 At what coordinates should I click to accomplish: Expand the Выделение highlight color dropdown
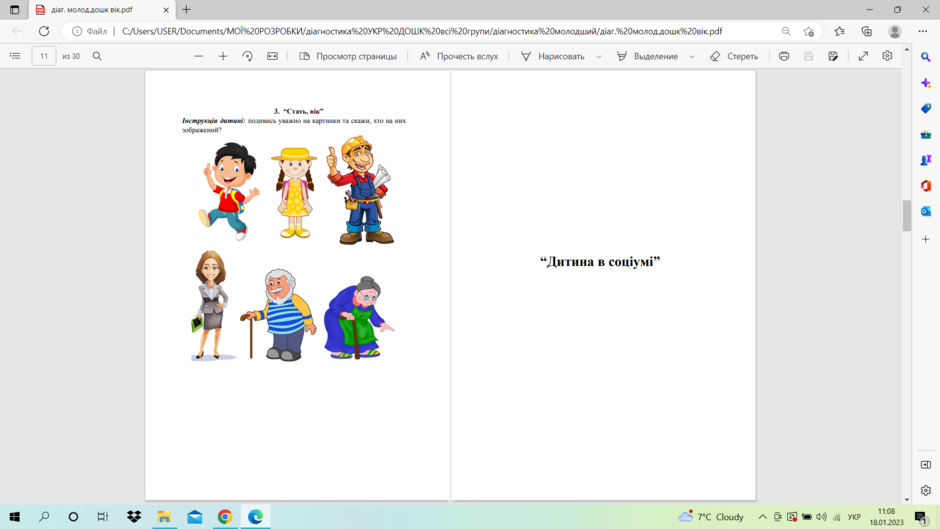coord(692,56)
